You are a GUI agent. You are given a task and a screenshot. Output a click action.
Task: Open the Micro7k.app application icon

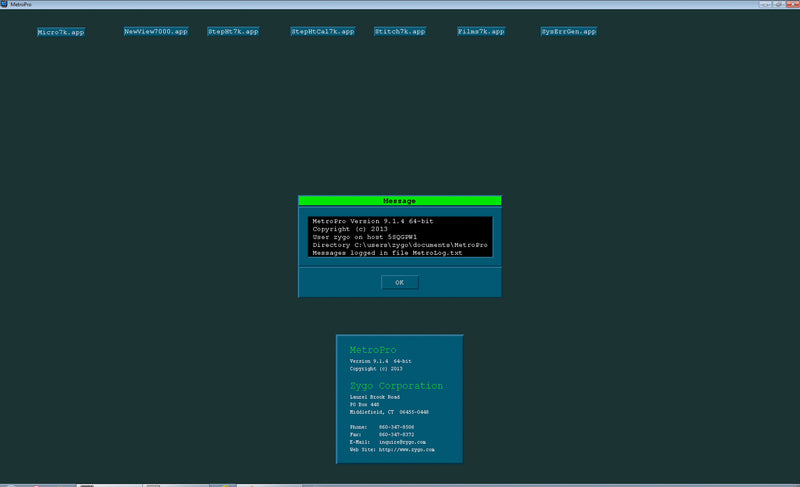pyautogui.click(x=61, y=32)
